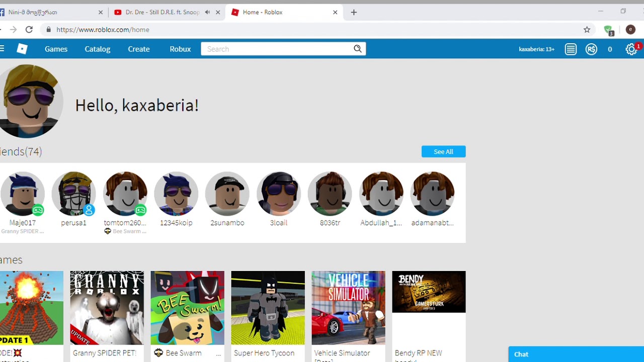
Task: Open tomtom260's friend avatar
Action: tap(125, 194)
